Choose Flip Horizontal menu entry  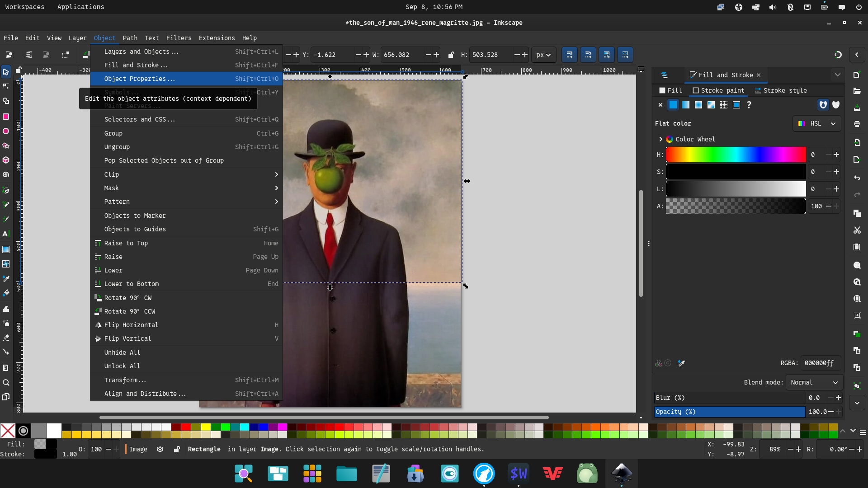186,325
